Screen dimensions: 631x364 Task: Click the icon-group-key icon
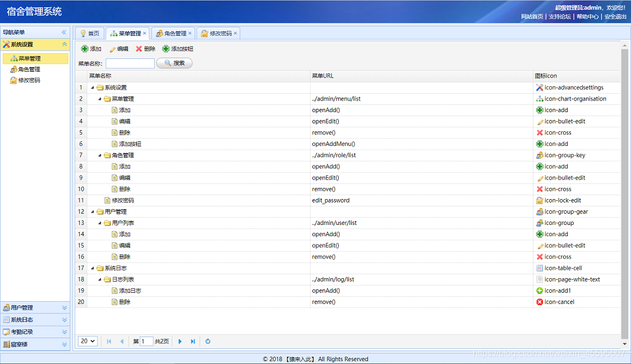coord(540,155)
